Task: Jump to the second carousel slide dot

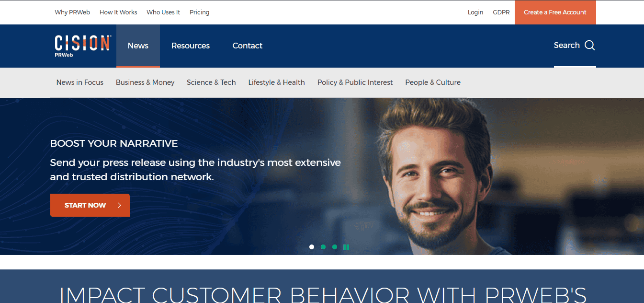Action: coord(323,247)
